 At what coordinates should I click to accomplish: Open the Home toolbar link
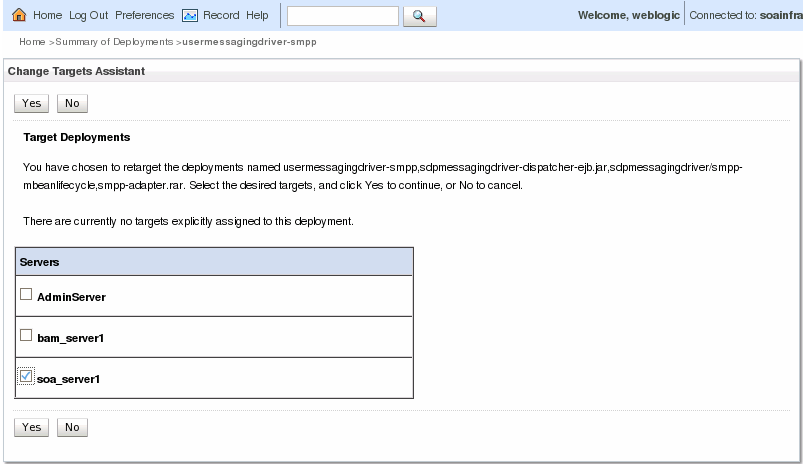click(48, 15)
